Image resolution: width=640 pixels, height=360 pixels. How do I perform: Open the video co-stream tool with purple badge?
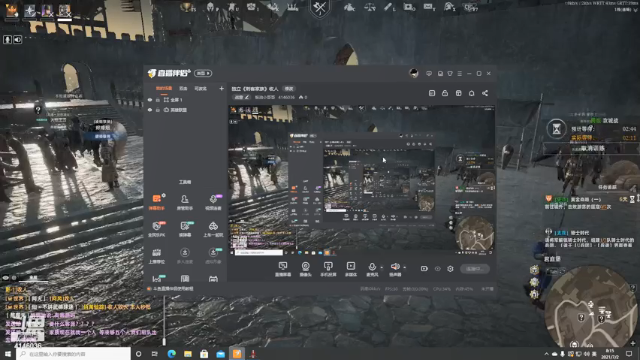pyautogui.click(x=213, y=202)
